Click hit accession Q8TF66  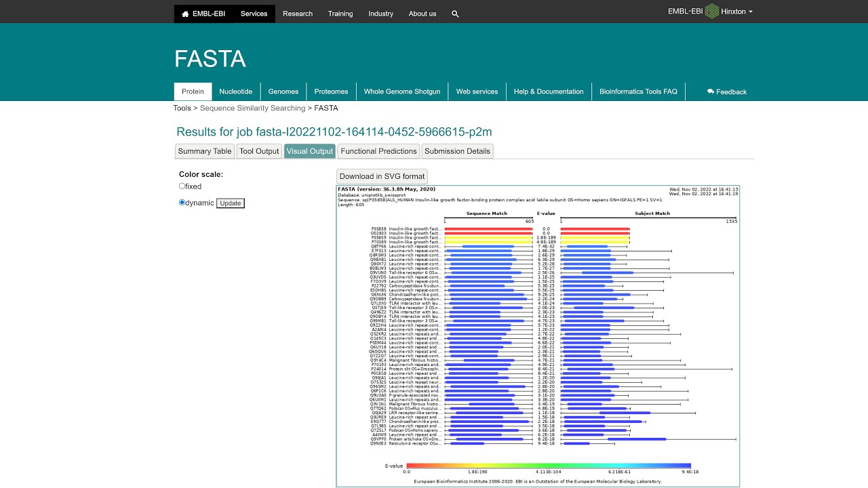coord(378,247)
